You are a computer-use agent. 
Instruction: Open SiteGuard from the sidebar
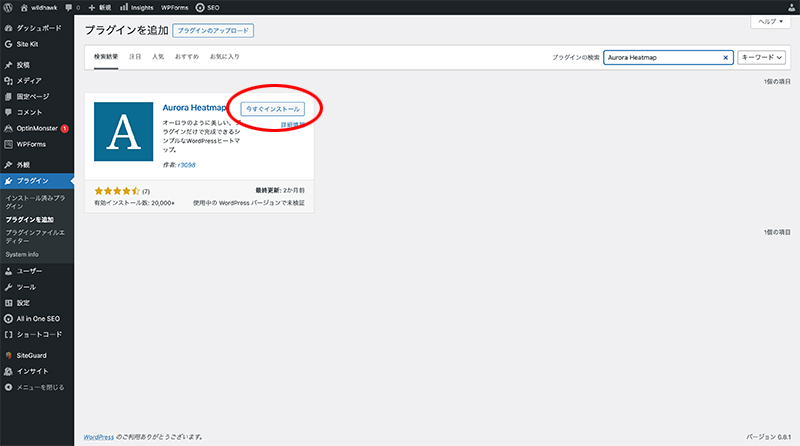point(31,355)
